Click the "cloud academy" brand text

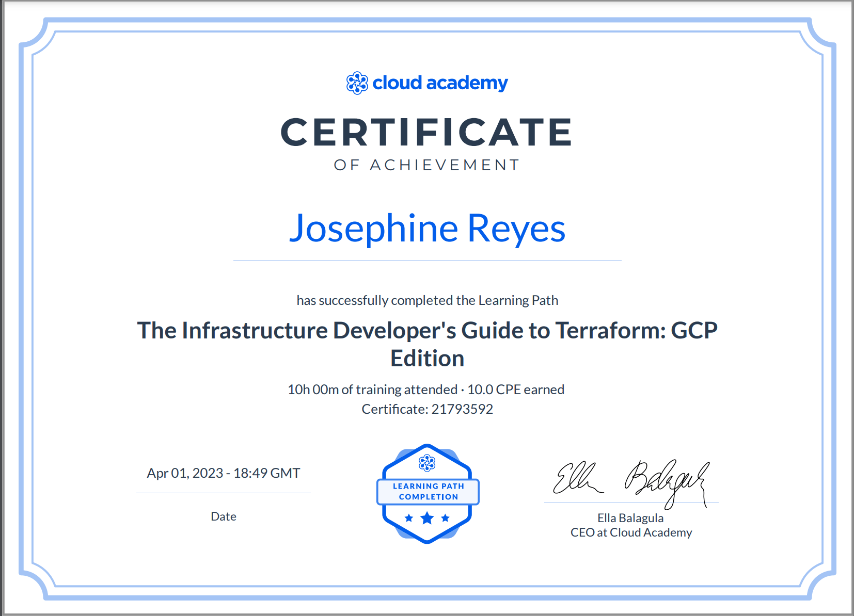click(x=440, y=83)
